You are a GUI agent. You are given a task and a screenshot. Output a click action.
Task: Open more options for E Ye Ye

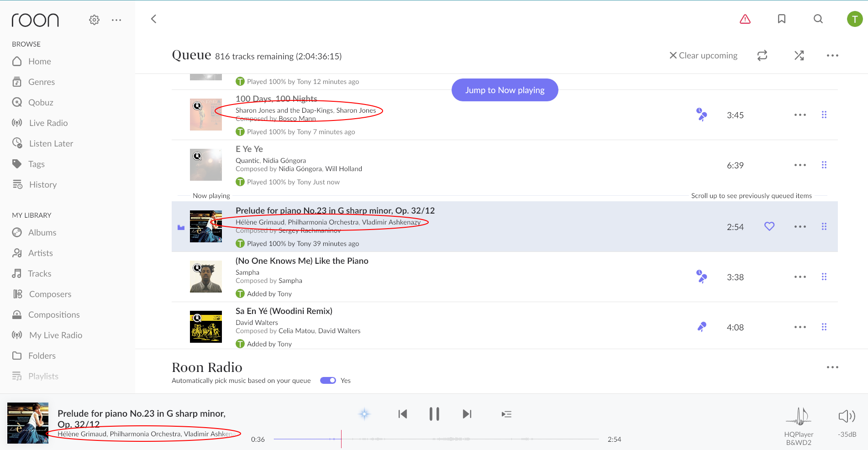[x=800, y=165]
